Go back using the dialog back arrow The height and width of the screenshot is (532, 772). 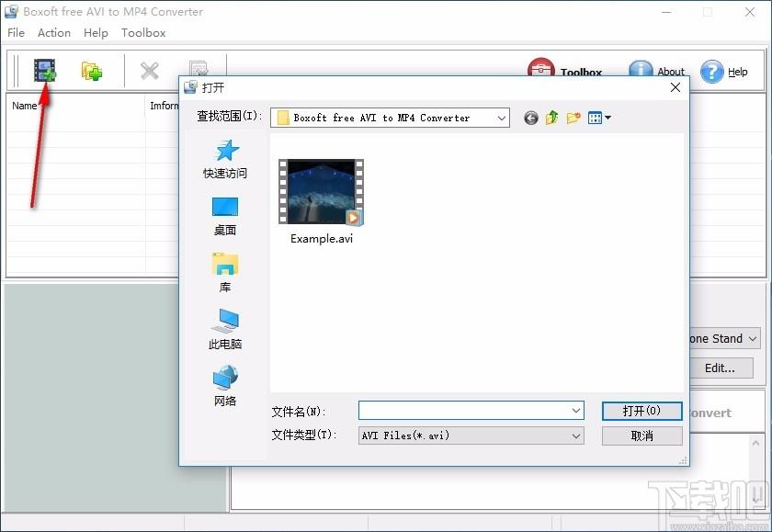[530, 118]
